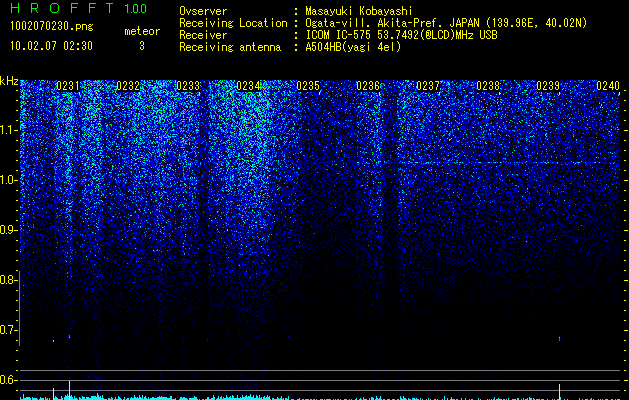Click the ICOM IC-575 receiver description
The width and height of the screenshot is (629, 400).
(x=401, y=35)
